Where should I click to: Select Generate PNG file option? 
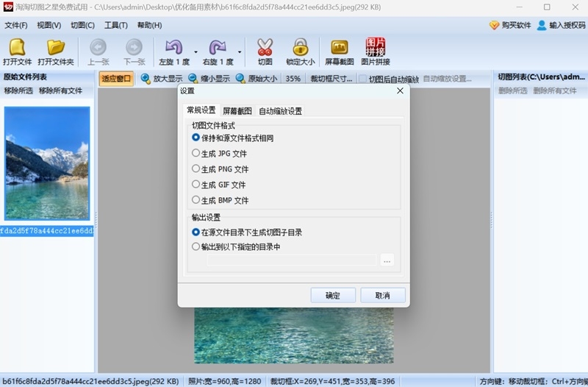coord(220,169)
